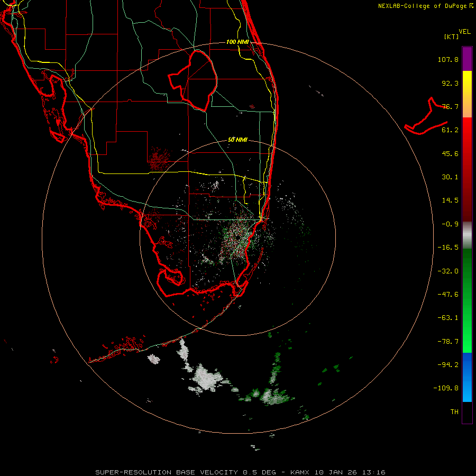The width and height of the screenshot is (476, 476).
Task: Select the 92.3 legend value
Action: pos(450,83)
